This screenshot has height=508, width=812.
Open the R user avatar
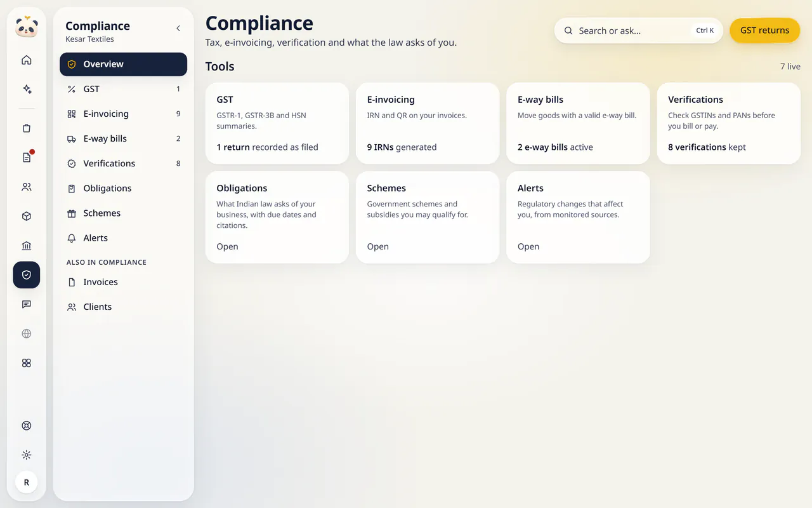click(27, 483)
